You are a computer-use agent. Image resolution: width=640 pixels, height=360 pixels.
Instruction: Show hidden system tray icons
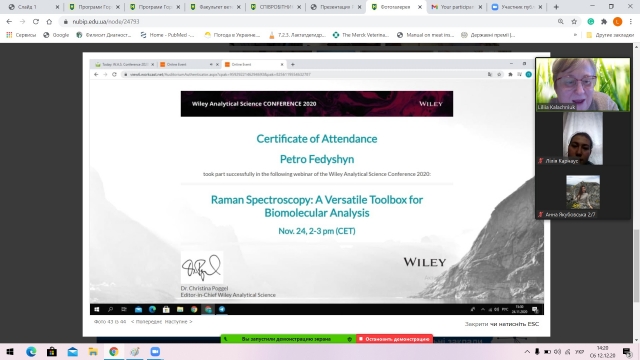pos(527,351)
